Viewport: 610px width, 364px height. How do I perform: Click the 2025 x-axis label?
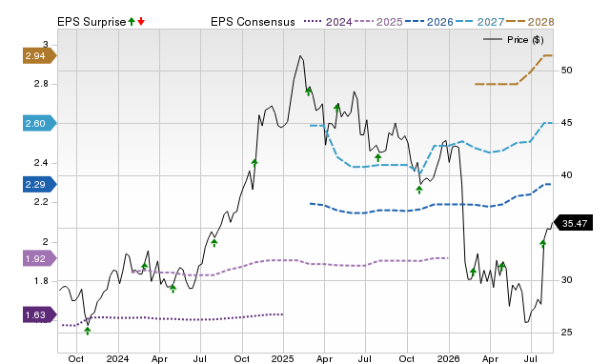pyautogui.click(x=282, y=358)
